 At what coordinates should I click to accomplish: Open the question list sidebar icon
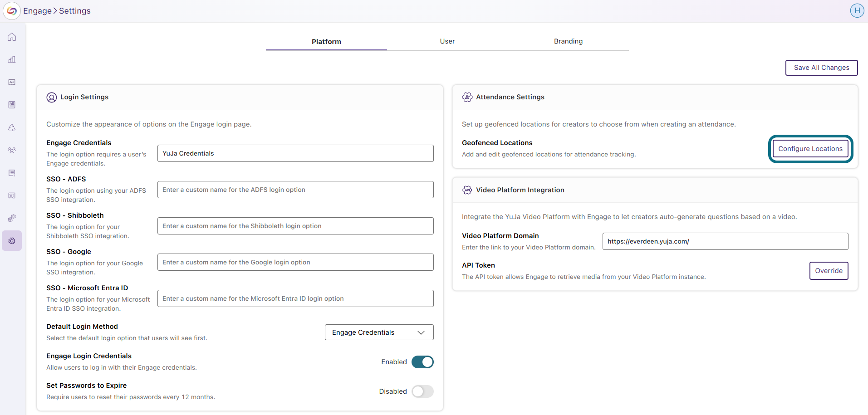click(x=12, y=173)
